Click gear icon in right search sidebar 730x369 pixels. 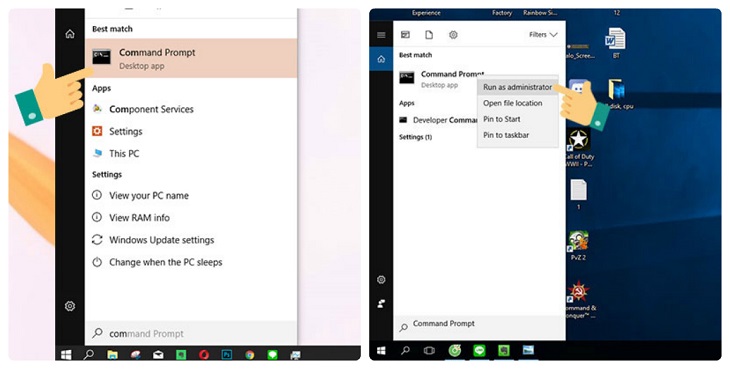tap(381, 280)
